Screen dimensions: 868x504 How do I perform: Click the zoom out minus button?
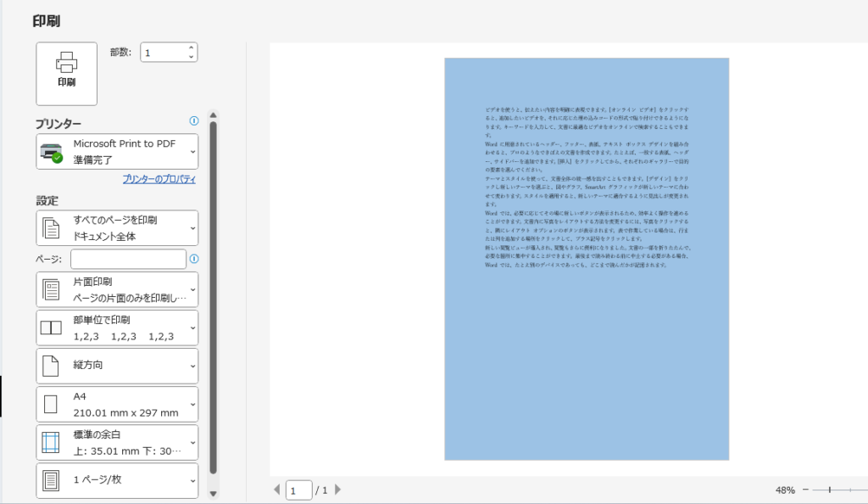(x=805, y=490)
